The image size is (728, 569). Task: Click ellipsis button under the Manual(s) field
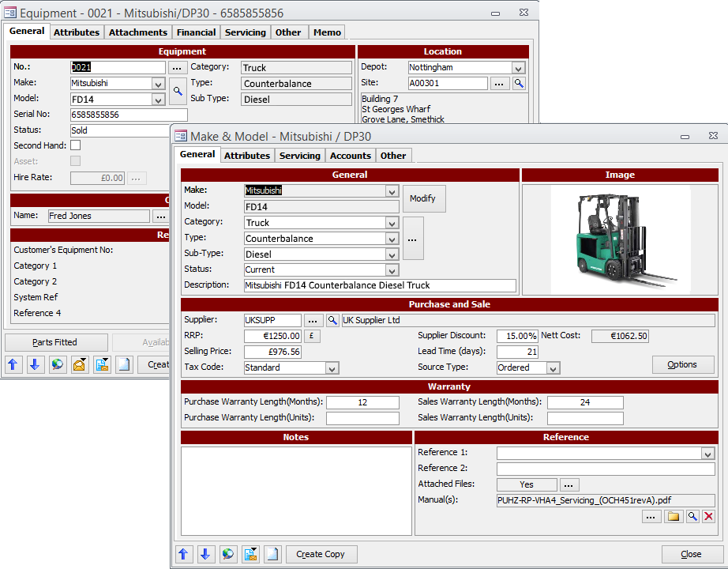(651, 516)
